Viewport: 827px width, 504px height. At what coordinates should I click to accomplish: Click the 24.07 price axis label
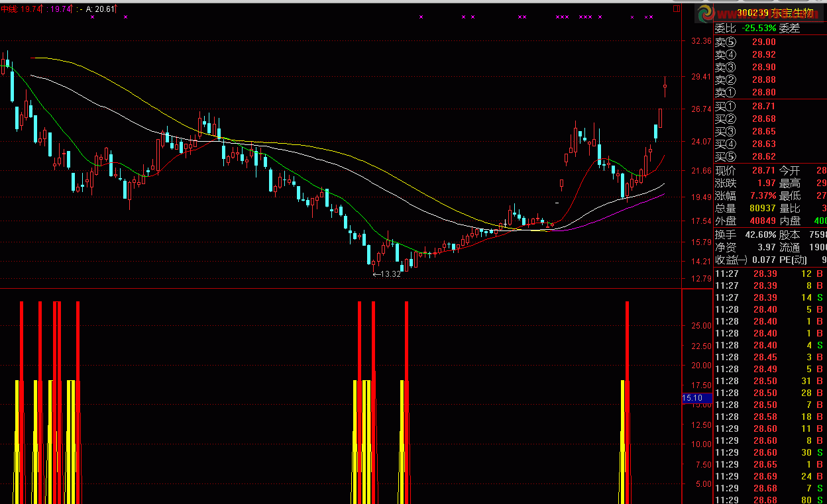pos(701,141)
